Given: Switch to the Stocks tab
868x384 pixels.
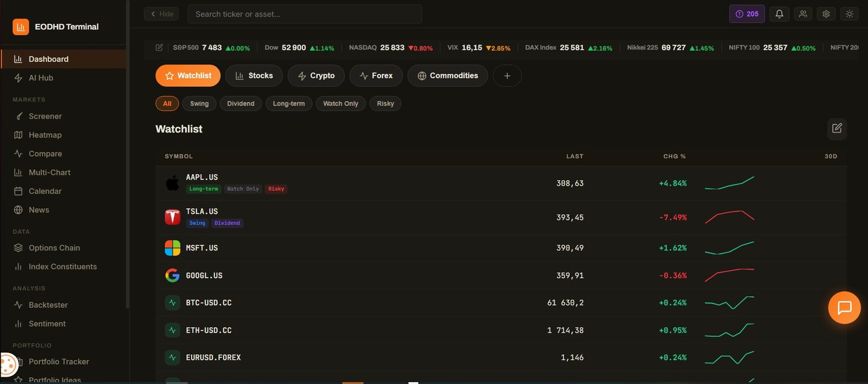Looking at the screenshot, I should point(254,76).
